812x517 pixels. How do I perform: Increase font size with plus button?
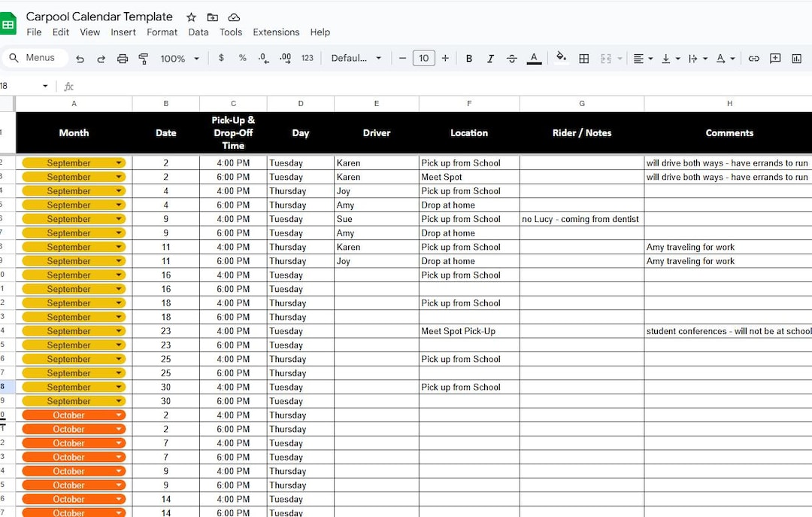pos(445,58)
